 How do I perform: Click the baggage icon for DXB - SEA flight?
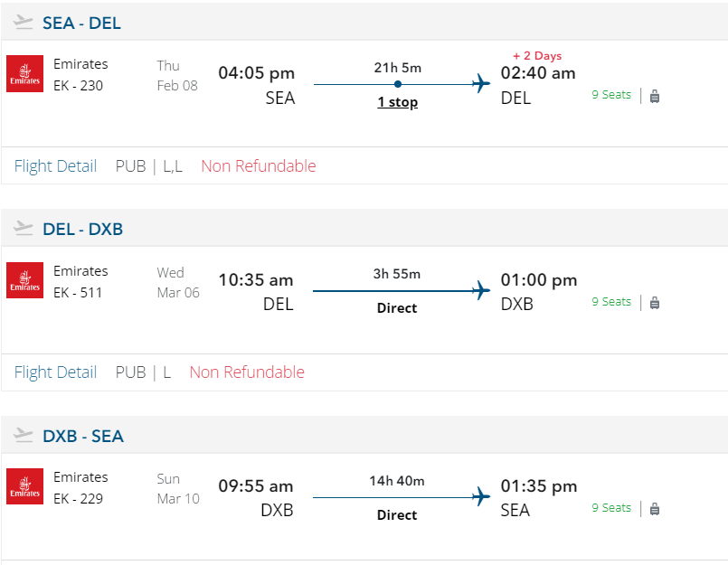tap(655, 509)
